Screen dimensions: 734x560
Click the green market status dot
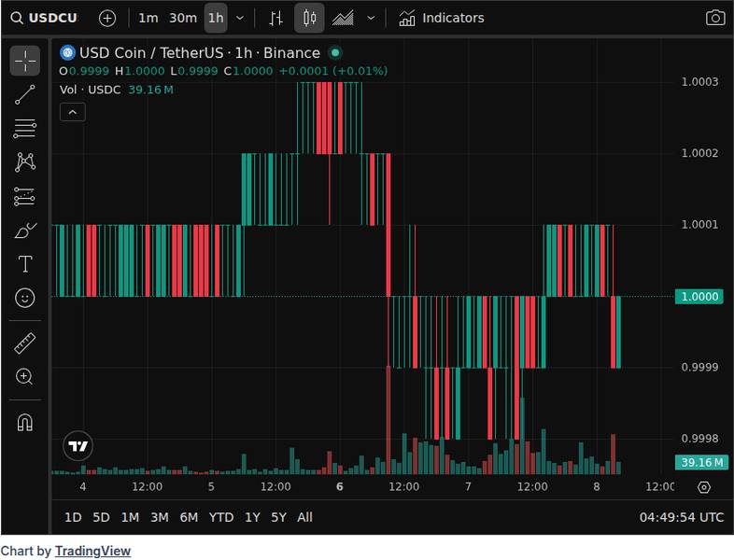(x=335, y=53)
